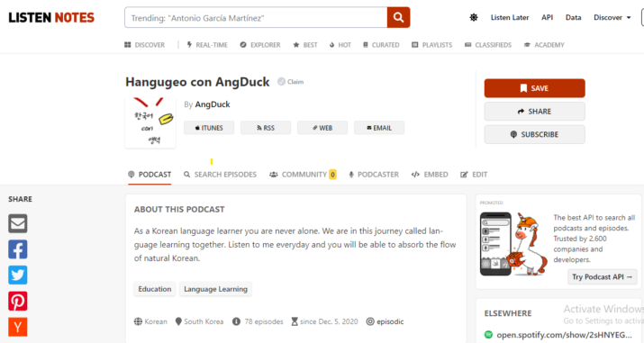Screen dimensions: 644x343
Task: Click the Education tag
Action: pos(155,289)
